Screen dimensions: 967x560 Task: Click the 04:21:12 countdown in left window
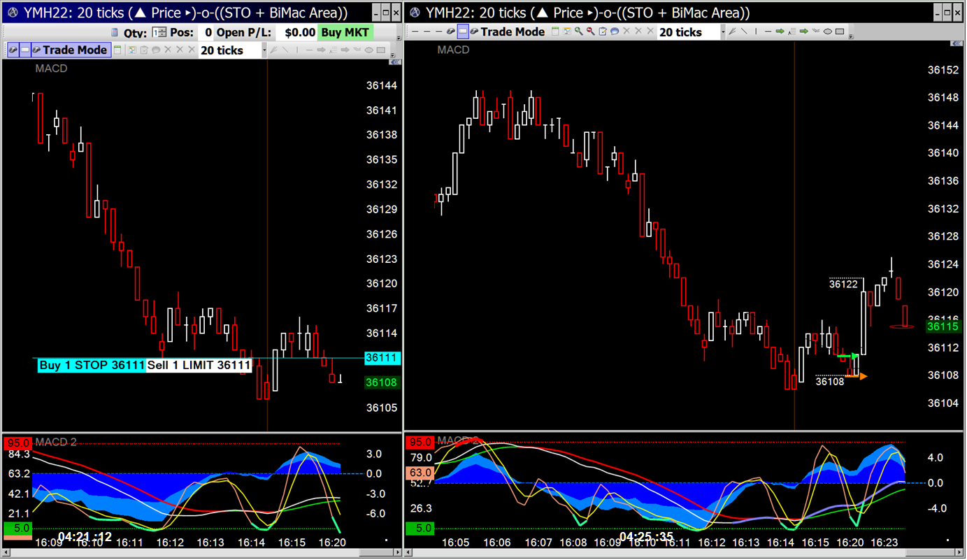(x=85, y=537)
